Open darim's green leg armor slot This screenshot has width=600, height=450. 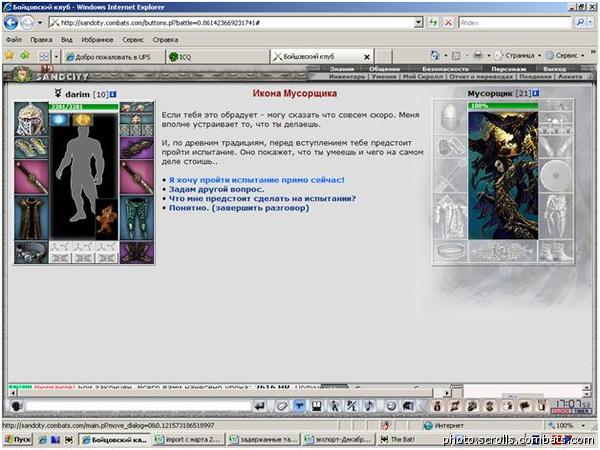137,218
